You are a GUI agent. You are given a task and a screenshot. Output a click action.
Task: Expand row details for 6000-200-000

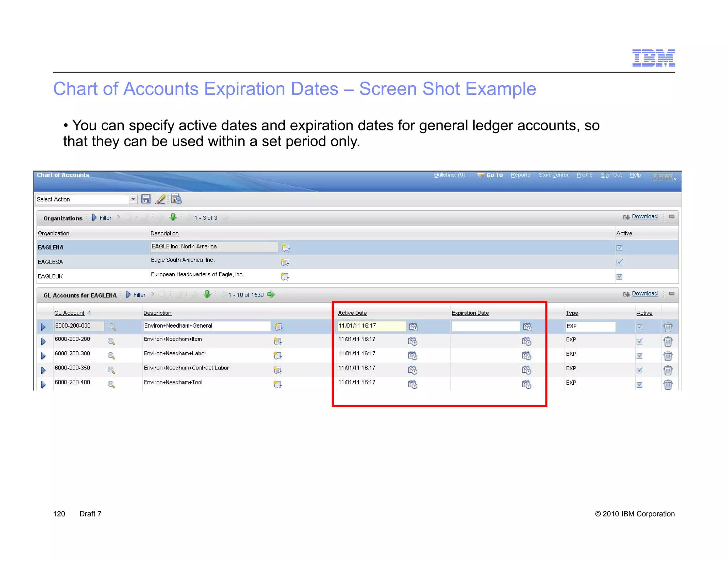pos(43,327)
